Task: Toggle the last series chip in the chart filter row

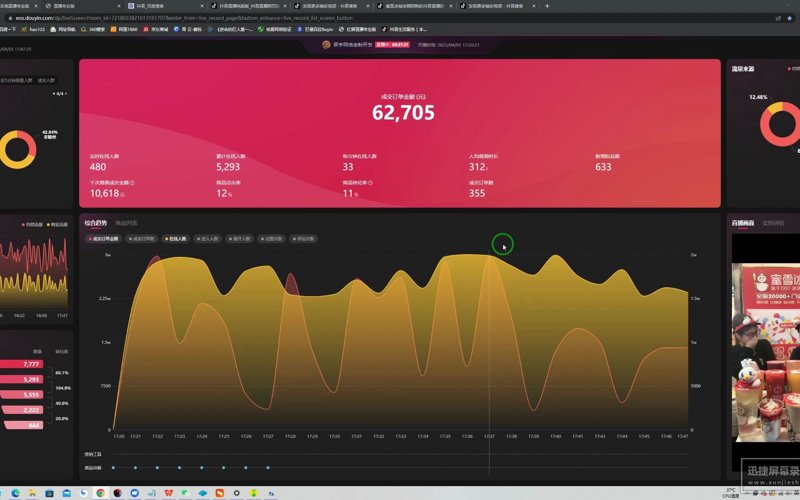Action: coord(304,238)
